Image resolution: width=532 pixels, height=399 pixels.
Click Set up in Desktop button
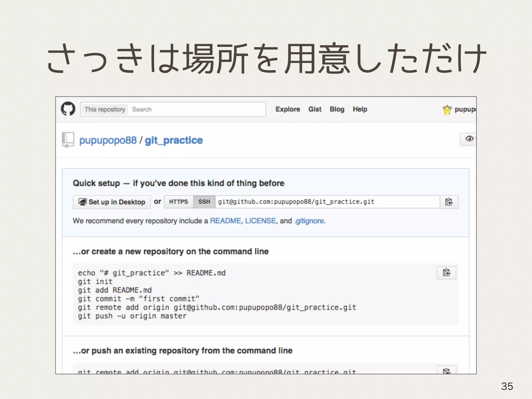pyautogui.click(x=112, y=202)
